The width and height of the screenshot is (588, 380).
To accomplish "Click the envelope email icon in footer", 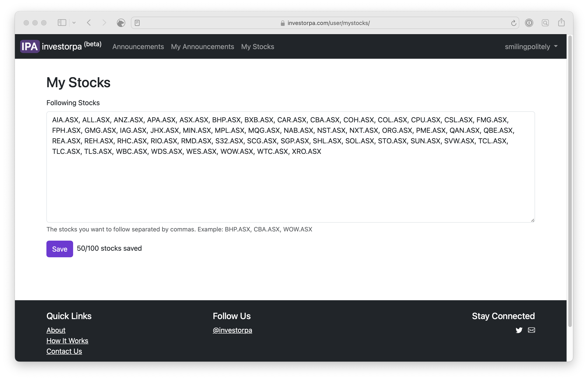I will (531, 330).
